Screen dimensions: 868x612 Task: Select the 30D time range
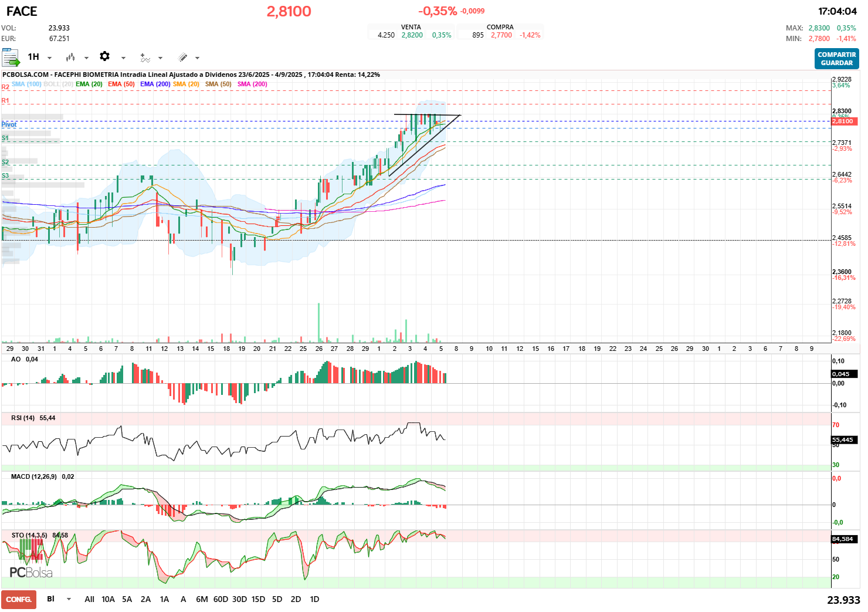click(239, 599)
